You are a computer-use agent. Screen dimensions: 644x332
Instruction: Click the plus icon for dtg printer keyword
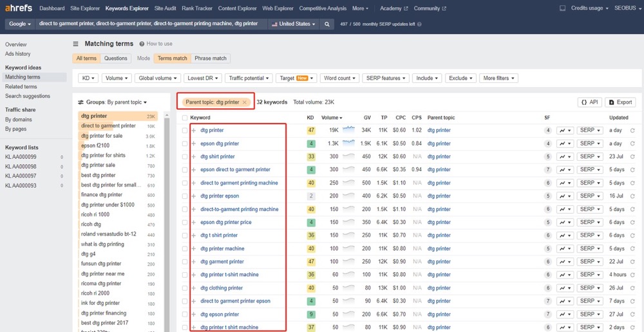coord(194,131)
